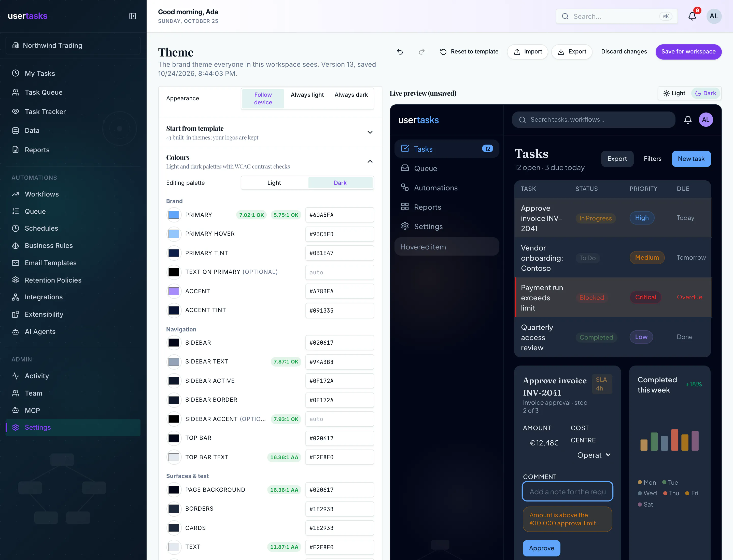Click Reset to template
733x560 pixels.
[469, 52]
